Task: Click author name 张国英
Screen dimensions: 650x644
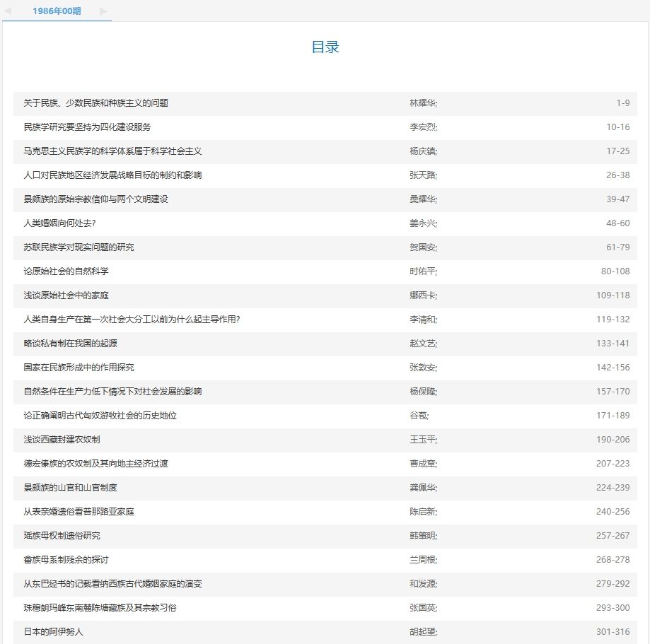Action: point(422,607)
